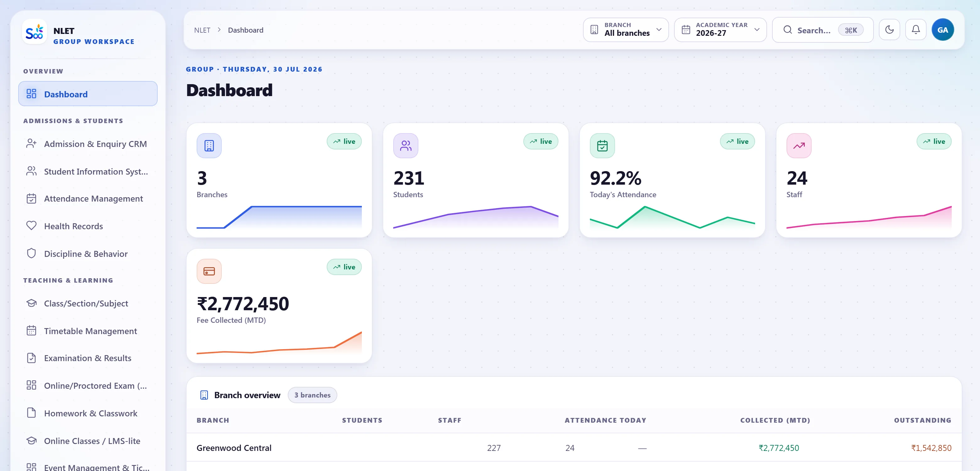Screen dimensions: 980x471
Task: Click the OUTSTANDING column header
Action: pos(922,420)
